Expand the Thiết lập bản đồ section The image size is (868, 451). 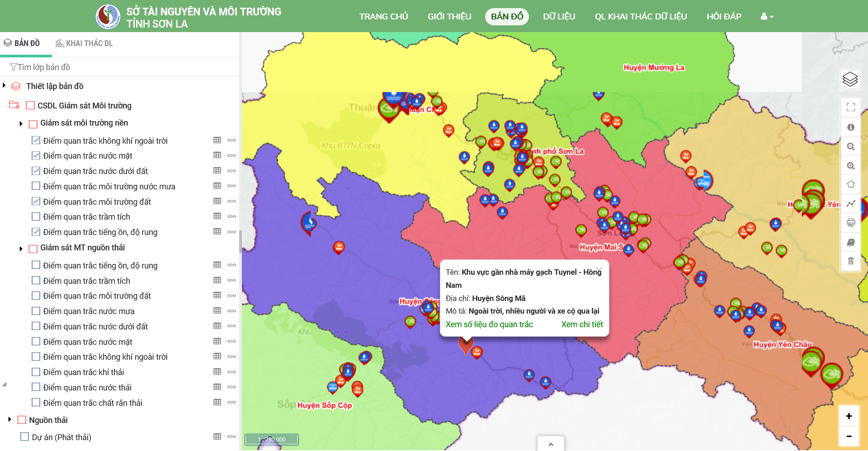[5, 86]
